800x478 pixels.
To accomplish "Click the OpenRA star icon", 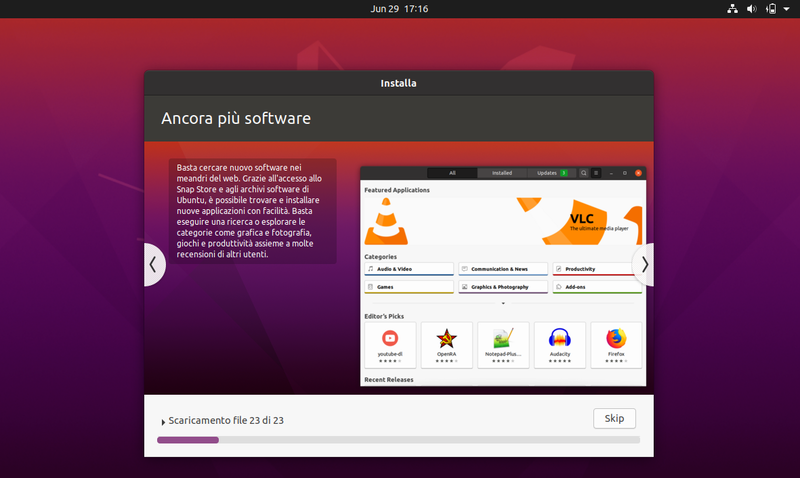I will click(x=446, y=338).
